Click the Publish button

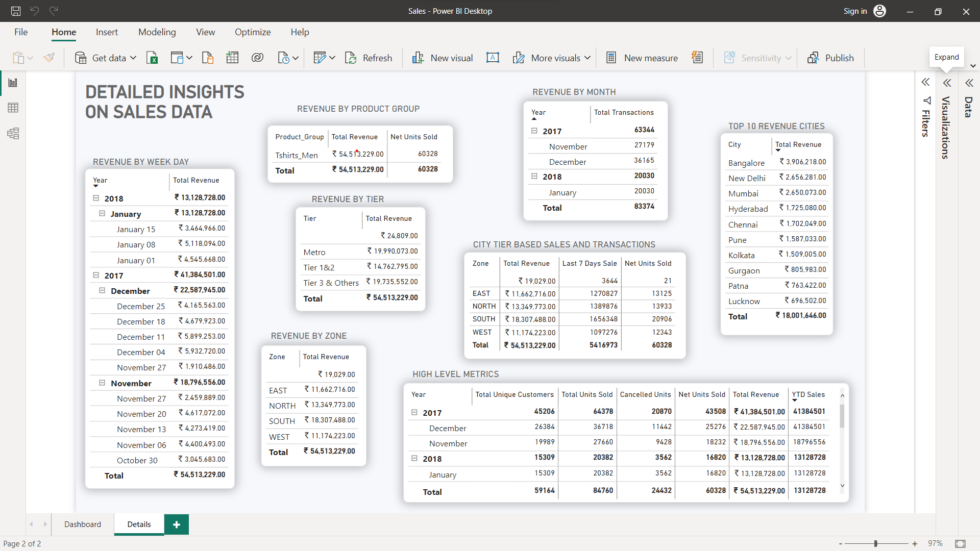click(831, 58)
